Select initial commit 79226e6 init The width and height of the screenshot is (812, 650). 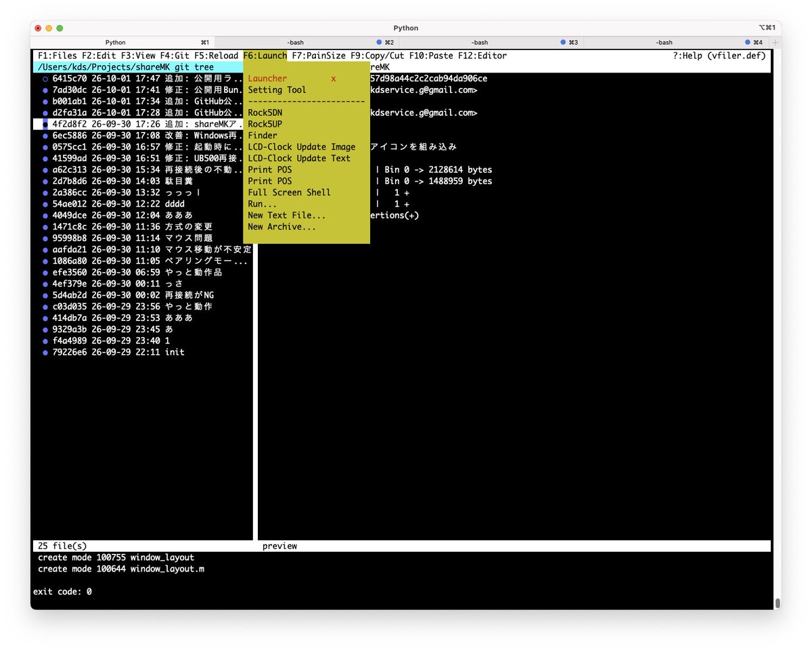click(143, 352)
